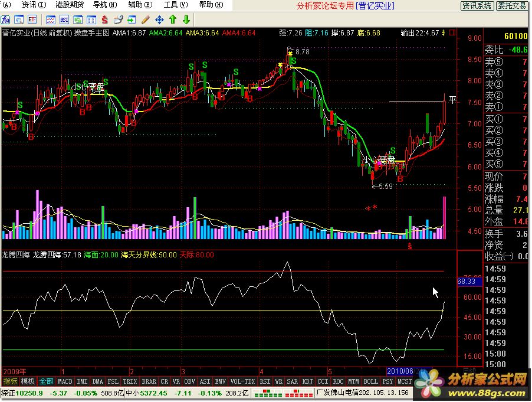Screen dimensions: 532x402
Task: Click the green arrow import window icon
Action: (132, 20)
